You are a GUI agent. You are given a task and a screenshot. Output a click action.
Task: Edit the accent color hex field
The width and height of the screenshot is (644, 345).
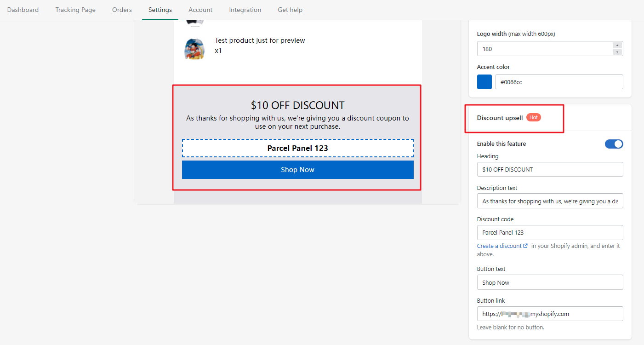click(x=559, y=82)
